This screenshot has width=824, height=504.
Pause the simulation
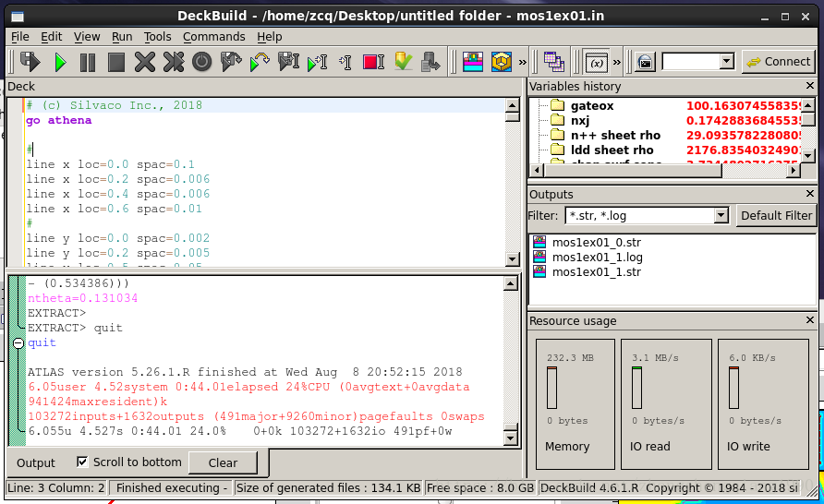pos(88,63)
